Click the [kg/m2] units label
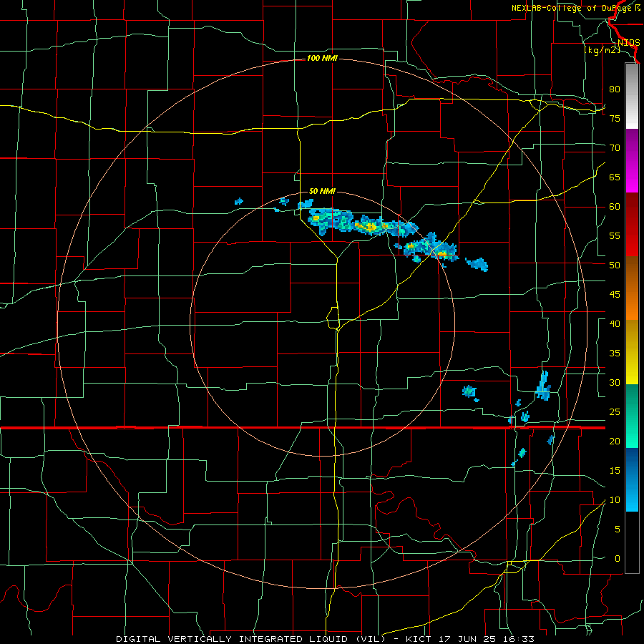Viewport: 644px width, 644px height. pos(602,50)
